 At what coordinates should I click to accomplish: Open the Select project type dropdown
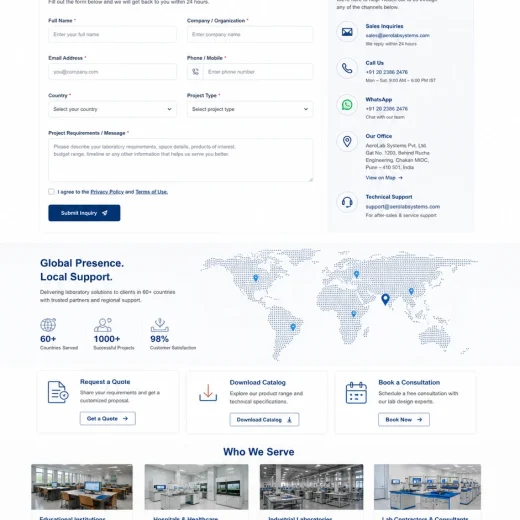pyautogui.click(x=250, y=109)
